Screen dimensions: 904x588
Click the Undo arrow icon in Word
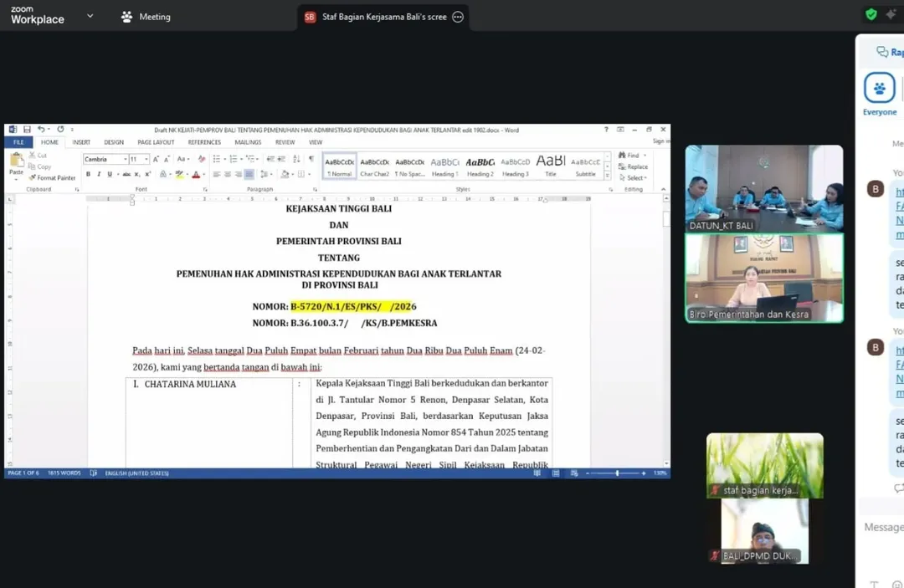(x=41, y=130)
